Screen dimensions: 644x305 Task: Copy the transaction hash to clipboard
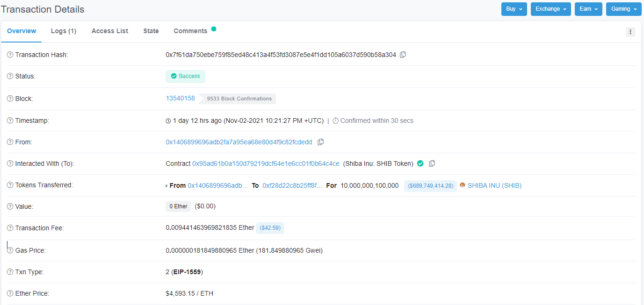pyautogui.click(x=403, y=55)
